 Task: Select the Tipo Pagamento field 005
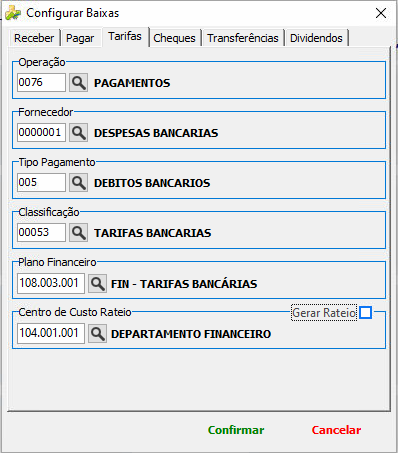tap(41, 182)
